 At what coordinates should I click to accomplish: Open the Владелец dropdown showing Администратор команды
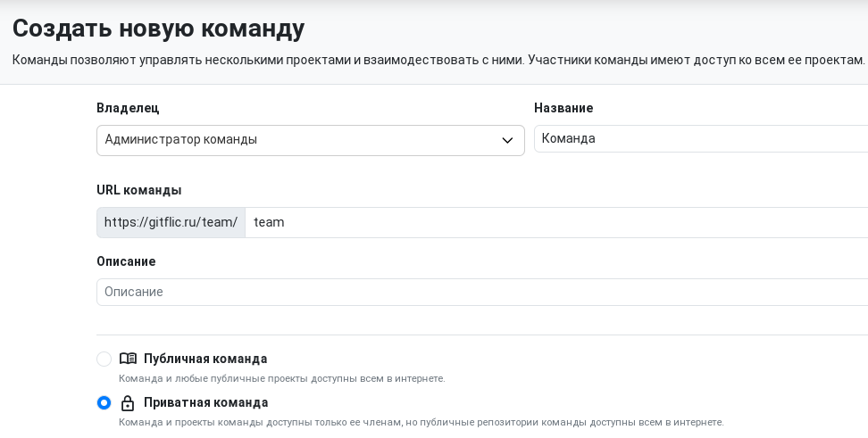pyautogui.click(x=311, y=140)
